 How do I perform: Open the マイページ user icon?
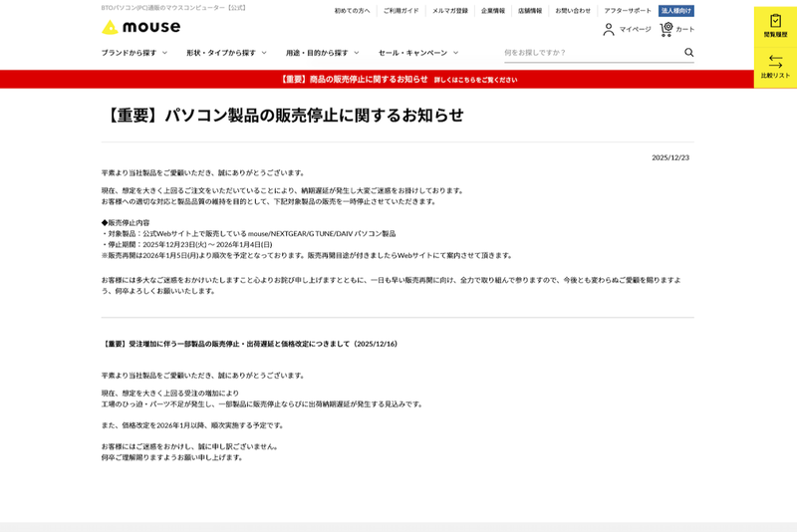[609, 30]
